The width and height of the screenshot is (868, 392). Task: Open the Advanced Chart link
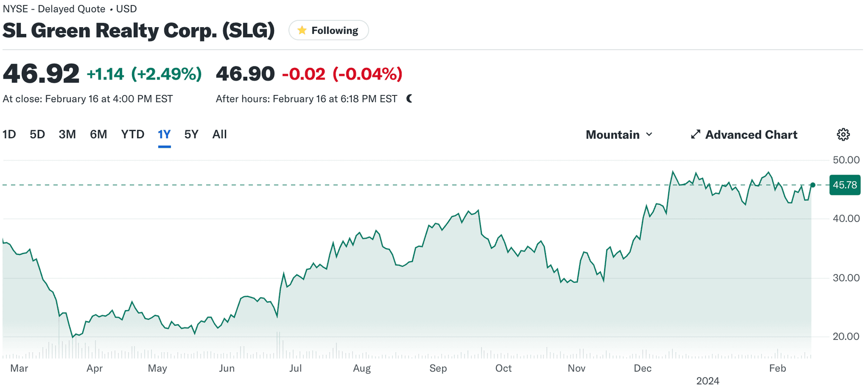click(751, 135)
